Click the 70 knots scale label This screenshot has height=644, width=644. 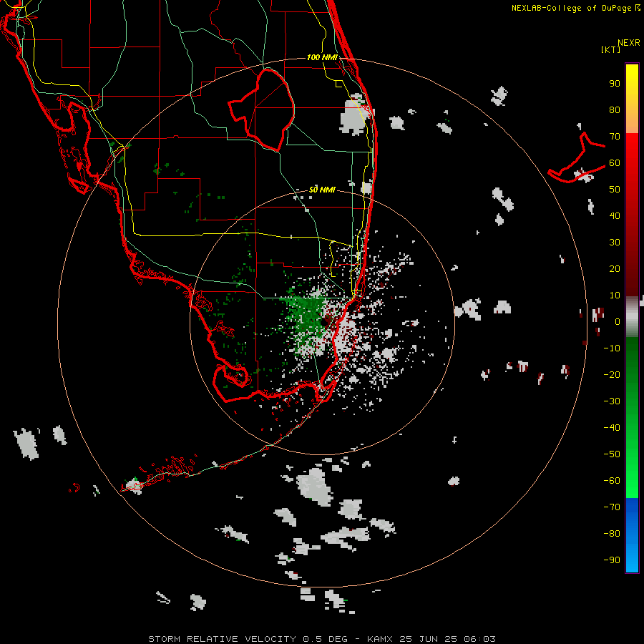(615, 137)
